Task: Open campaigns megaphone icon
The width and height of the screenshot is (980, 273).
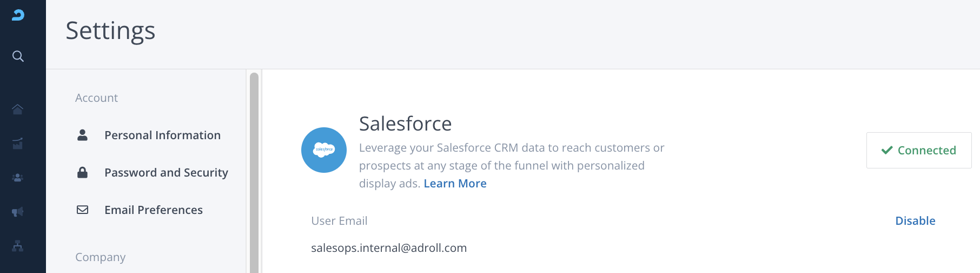Action: pos(18,212)
